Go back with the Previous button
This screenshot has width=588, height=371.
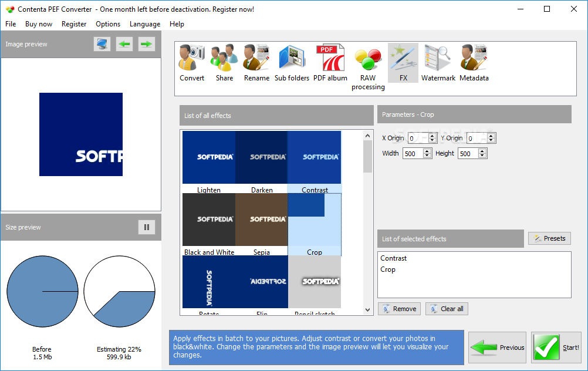click(x=497, y=348)
